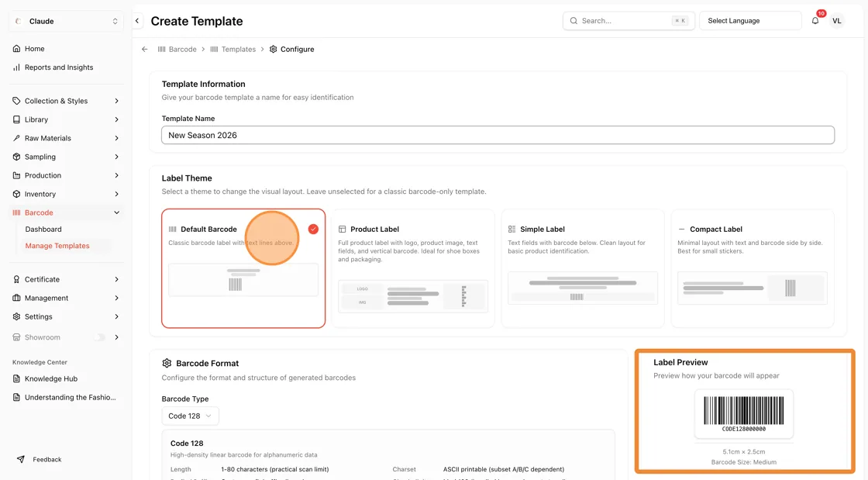Uncheck the red checkmark on Default Barcode
The height and width of the screenshot is (480, 868).
(313, 230)
